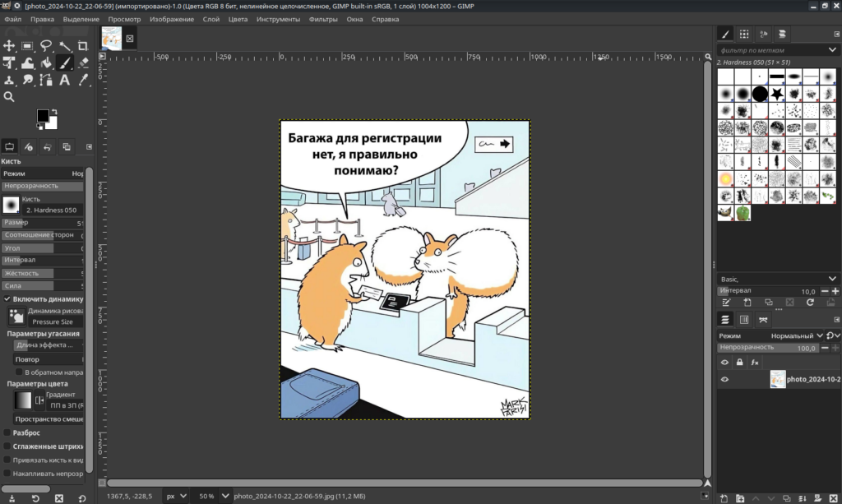Hide the photo_2024-10-2 layer via eye icon

point(724,380)
